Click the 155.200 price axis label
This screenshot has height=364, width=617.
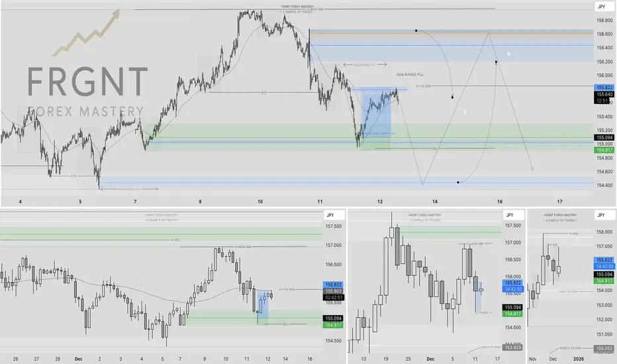click(604, 130)
